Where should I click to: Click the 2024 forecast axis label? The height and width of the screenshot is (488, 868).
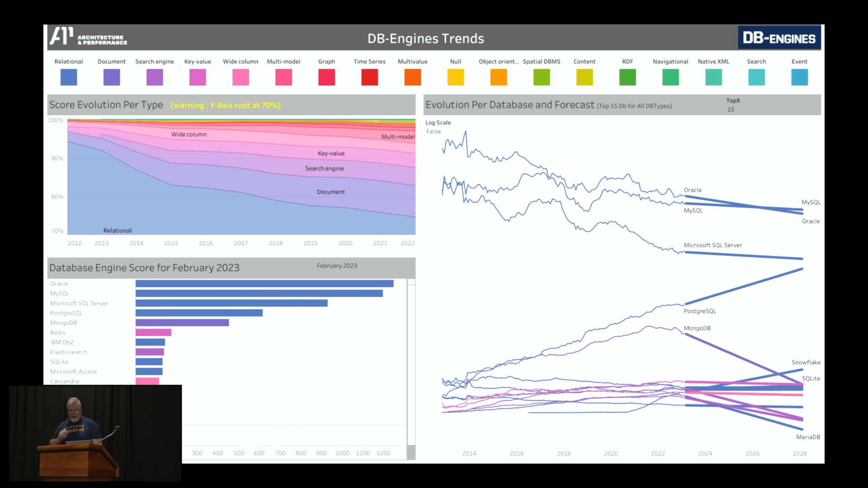[705, 454]
